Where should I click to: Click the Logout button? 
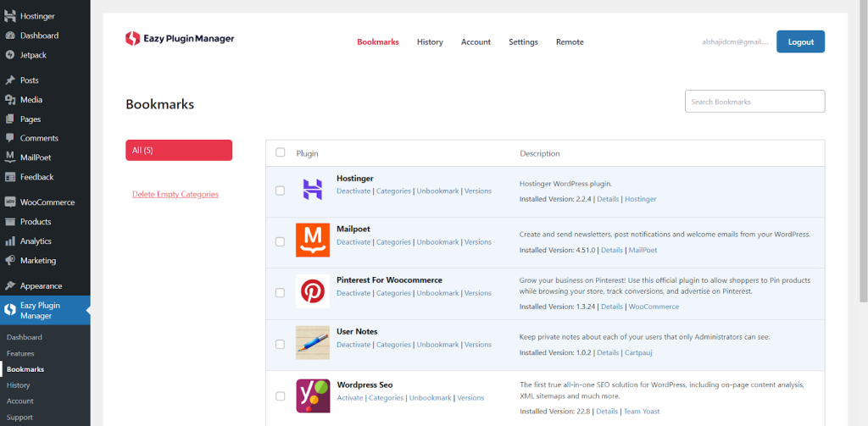[800, 41]
